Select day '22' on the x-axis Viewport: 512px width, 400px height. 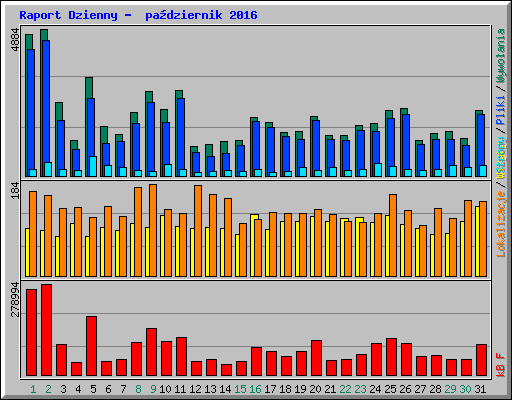(x=345, y=389)
